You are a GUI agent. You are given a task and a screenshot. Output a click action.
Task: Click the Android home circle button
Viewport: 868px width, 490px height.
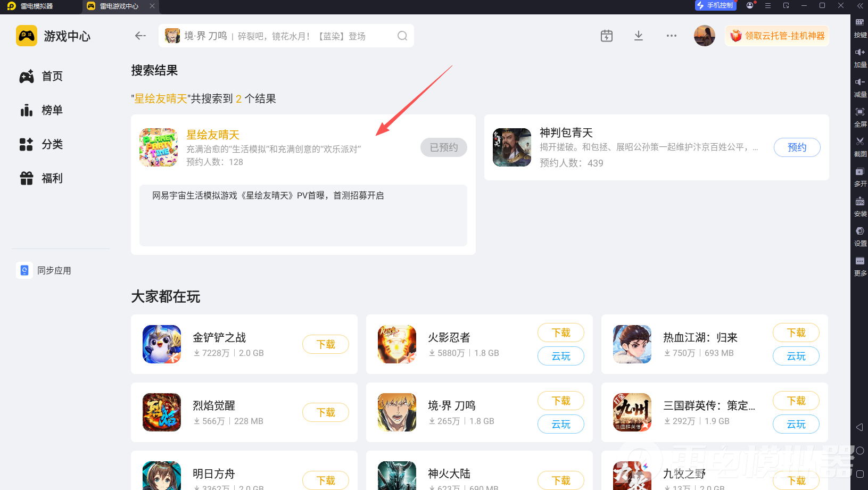coord(859,451)
